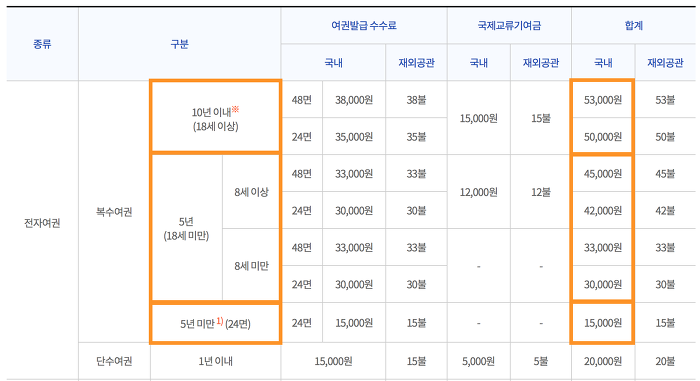Select the '국제교류기여금' header cell
700x381 pixels.
pos(509,25)
